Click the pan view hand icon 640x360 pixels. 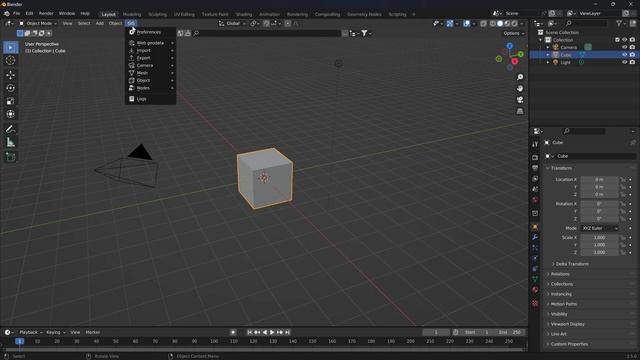[x=520, y=89]
